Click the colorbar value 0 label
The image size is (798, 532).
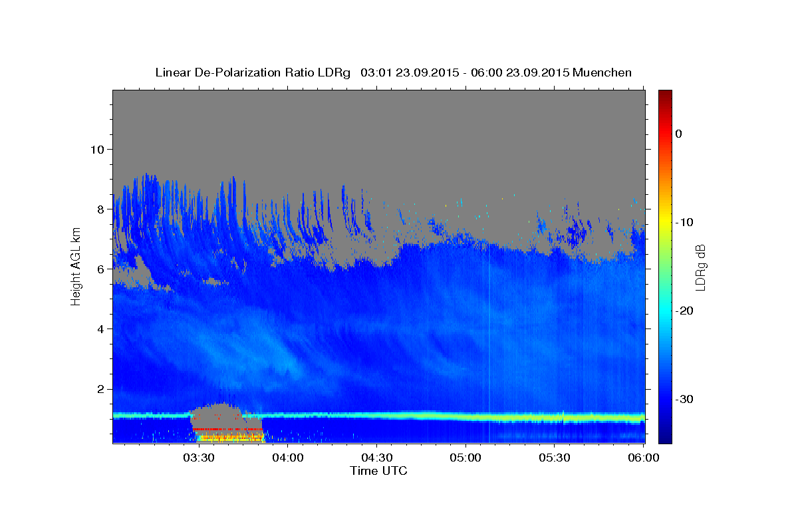tap(679, 134)
